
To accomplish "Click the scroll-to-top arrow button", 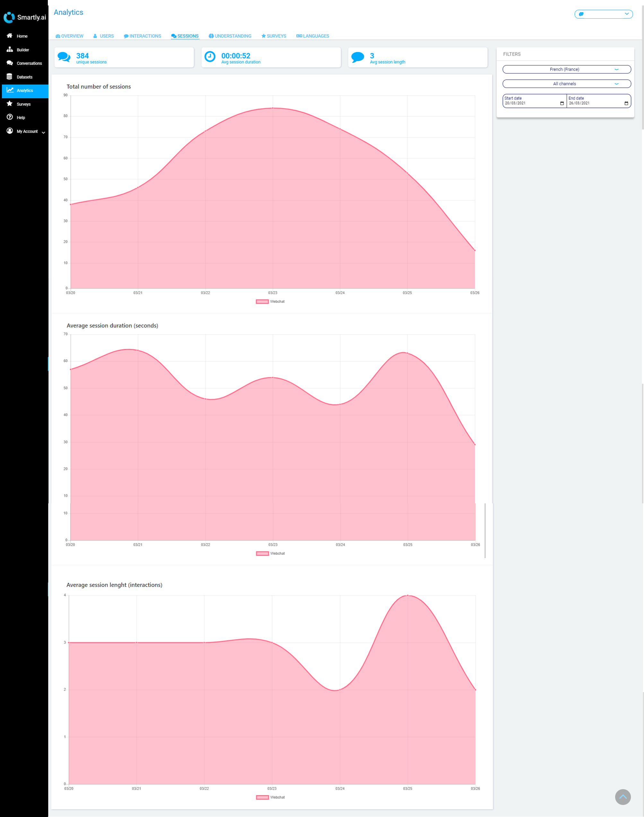I will (622, 797).
